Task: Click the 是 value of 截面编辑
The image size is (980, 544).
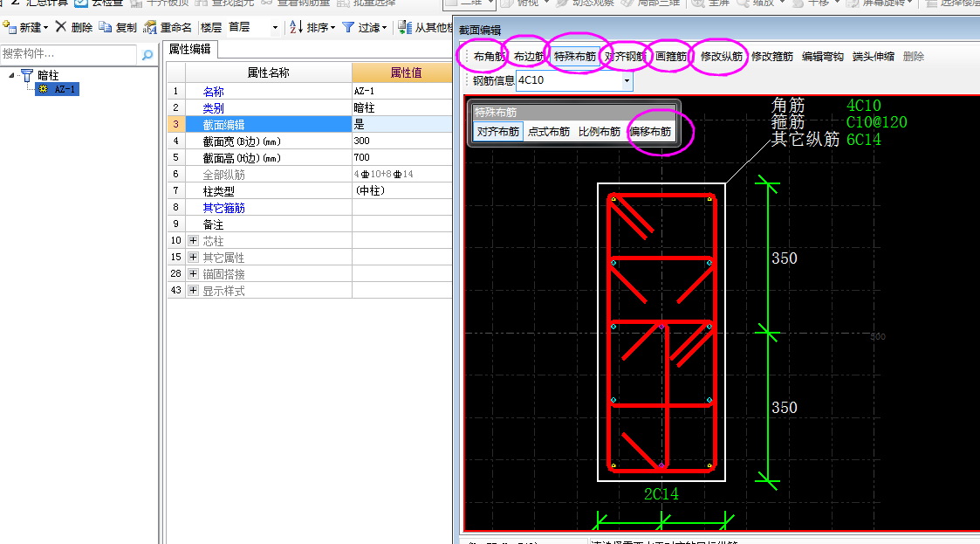Action: [402, 125]
